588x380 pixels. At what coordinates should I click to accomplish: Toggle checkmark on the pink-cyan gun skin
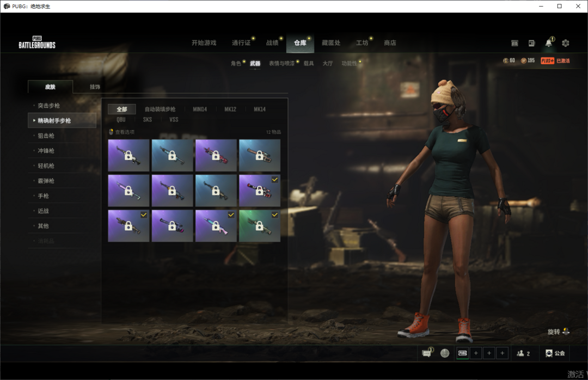point(231,214)
